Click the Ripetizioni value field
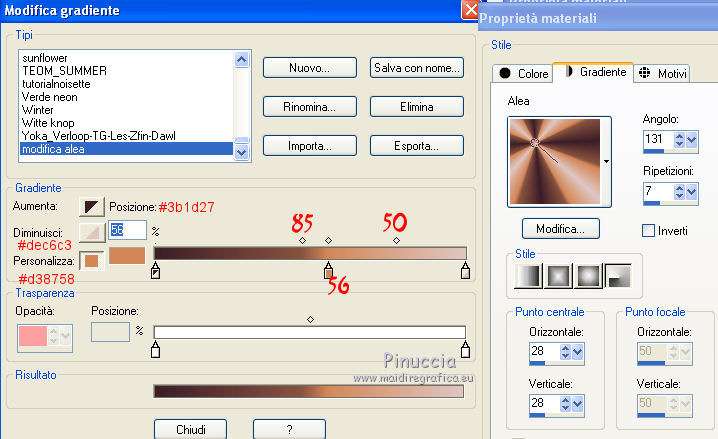This screenshot has height=439, width=718. [658, 191]
